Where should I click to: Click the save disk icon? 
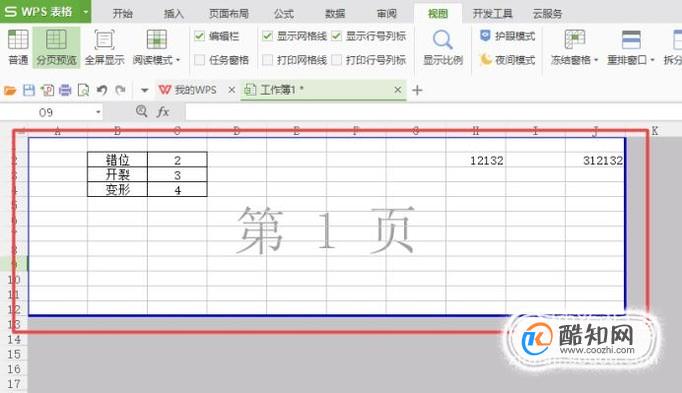(29, 90)
